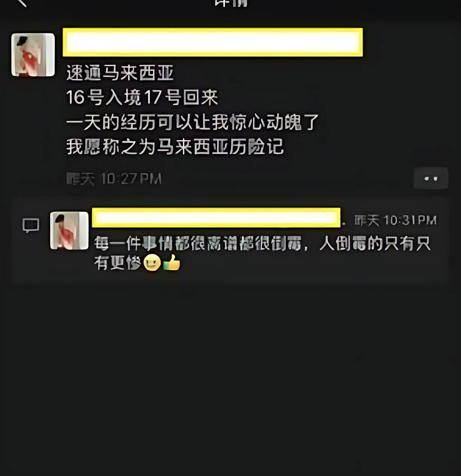Viewport: 461px width, 476px height.
Task: Tap the 详情 title at the top
Action: tap(231, 3)
